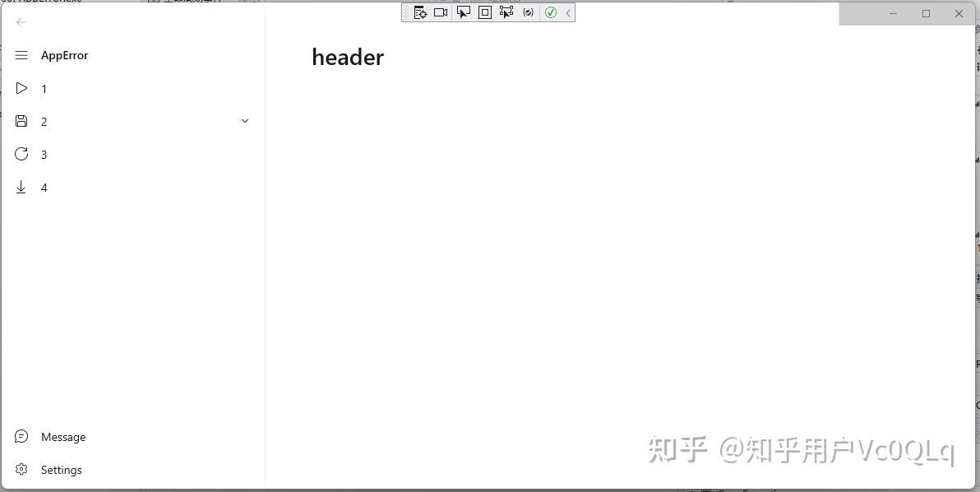This screenshot has width=980, height=492.
Task: Collapse the debug toolbar with the left chevron
Action: pos(567,12)
